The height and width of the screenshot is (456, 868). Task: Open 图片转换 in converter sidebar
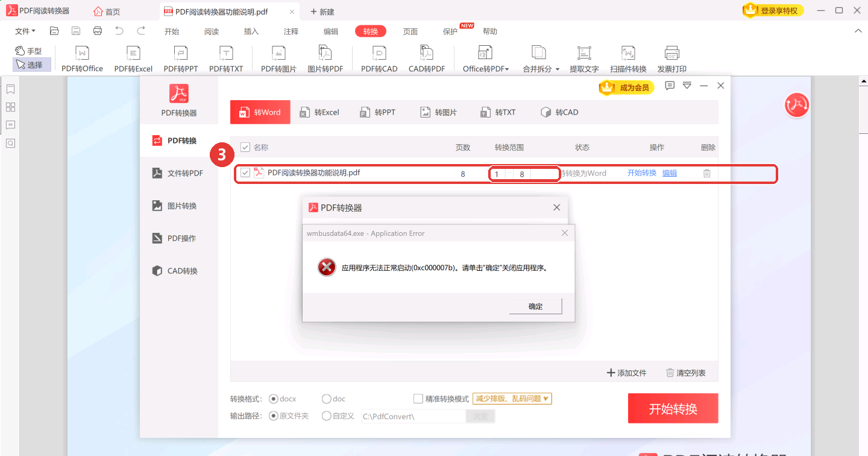click(x=179, y=206)
